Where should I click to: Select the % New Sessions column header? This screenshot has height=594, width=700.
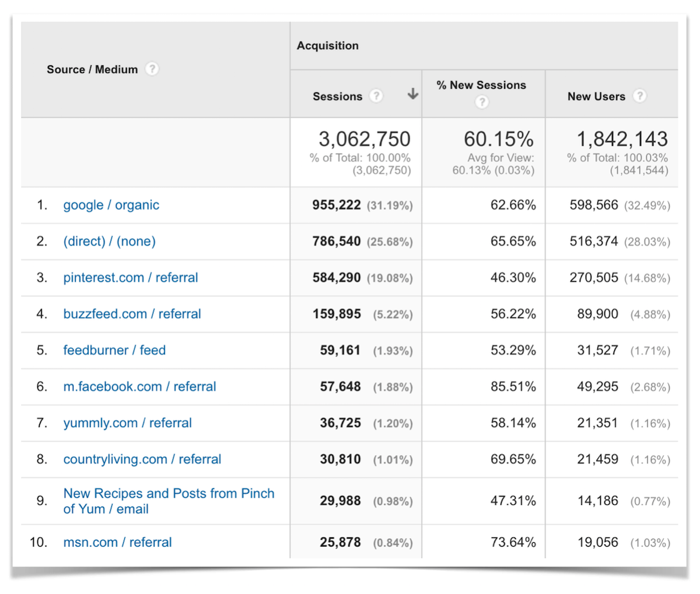[481, 85]
